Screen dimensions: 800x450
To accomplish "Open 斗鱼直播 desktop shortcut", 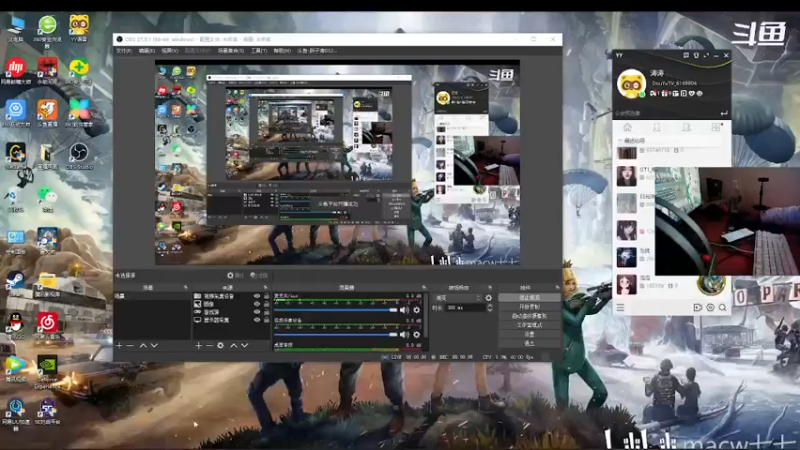I will (x=47, y=113).
